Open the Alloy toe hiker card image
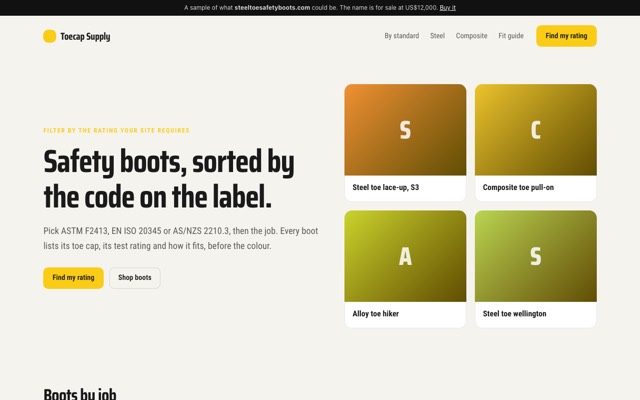The image size is (640, 400). (405, 256)
